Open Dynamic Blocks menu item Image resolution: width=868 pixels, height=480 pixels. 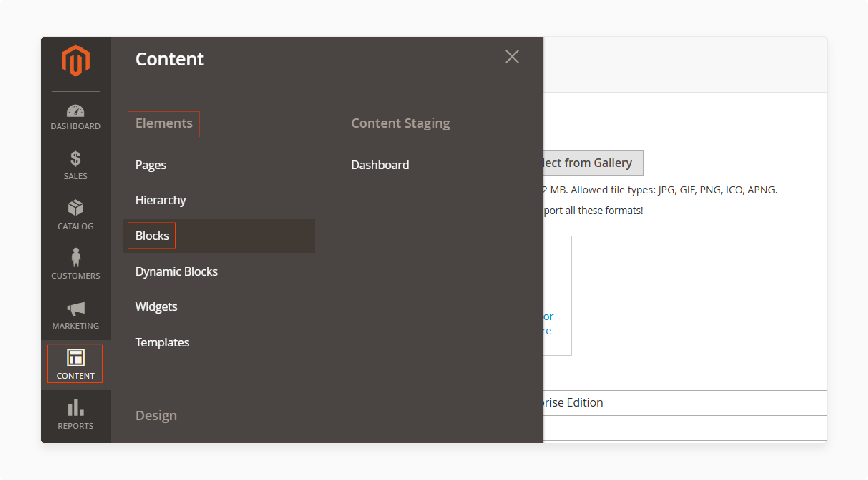pos(176,272)
